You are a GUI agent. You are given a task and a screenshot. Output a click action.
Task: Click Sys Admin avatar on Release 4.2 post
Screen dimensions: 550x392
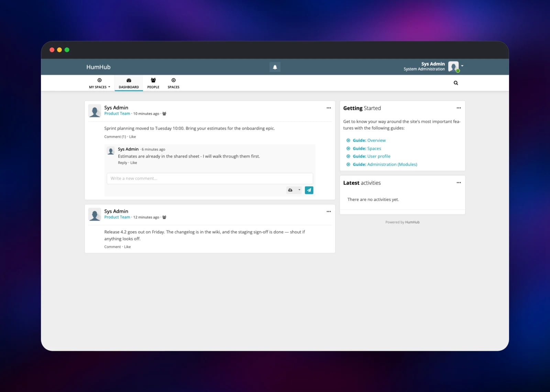95,214
